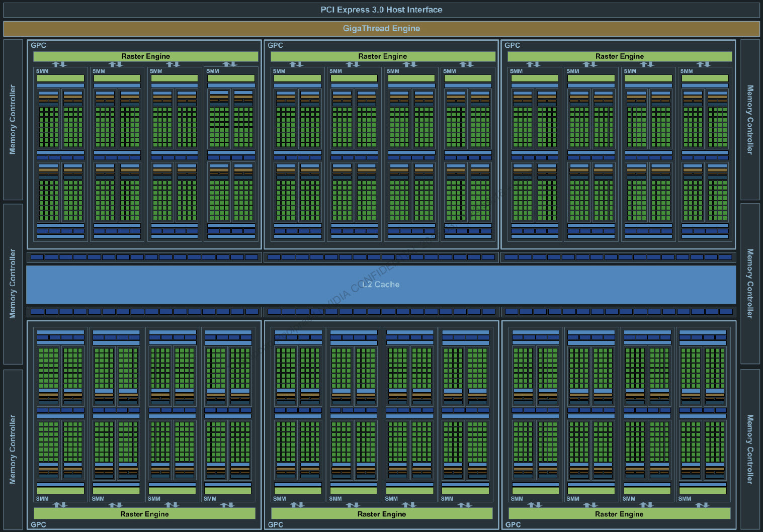
Task: Click the upper-right Memory Controller block
Action: click(x=750, y=120)
